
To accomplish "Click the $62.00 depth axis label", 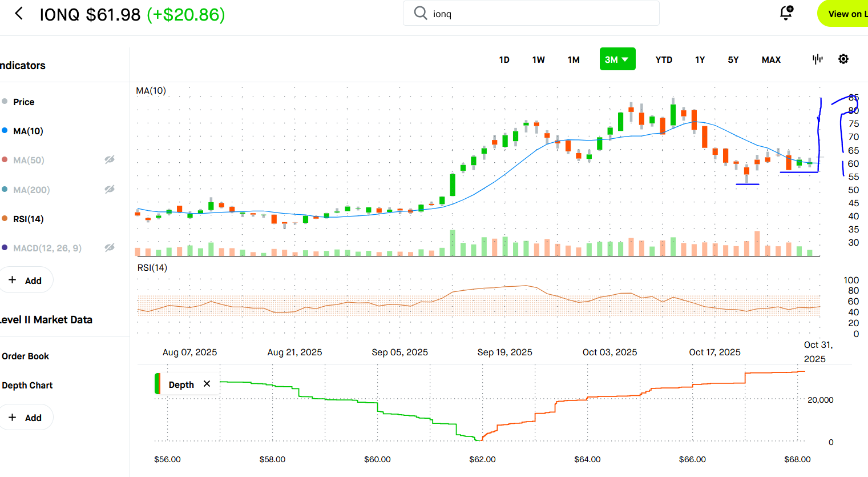I will coord(482,459).
